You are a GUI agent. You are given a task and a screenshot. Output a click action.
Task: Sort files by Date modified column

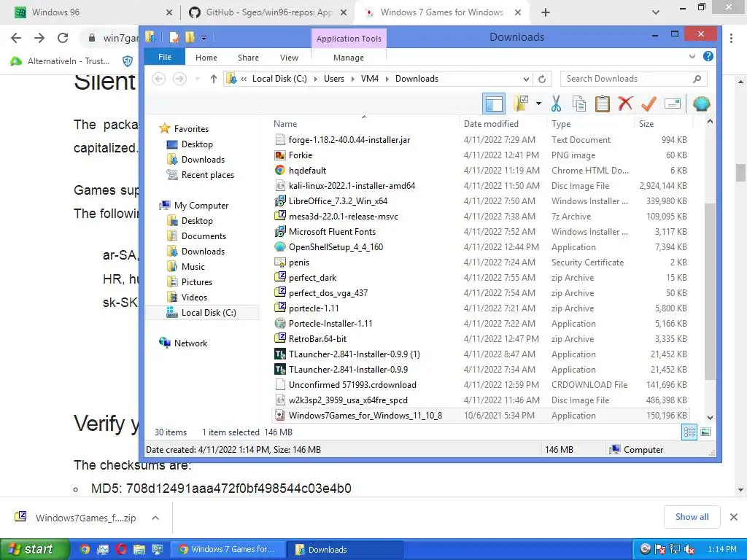[x=491, y=124]
